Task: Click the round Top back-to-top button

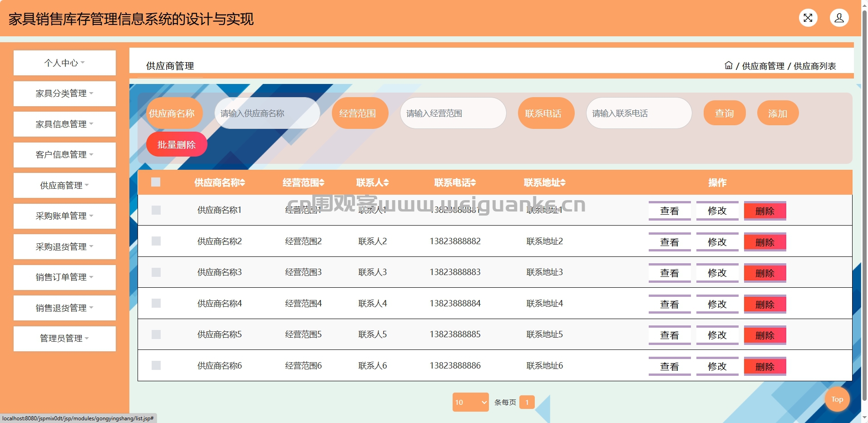Action: [837, 399]
